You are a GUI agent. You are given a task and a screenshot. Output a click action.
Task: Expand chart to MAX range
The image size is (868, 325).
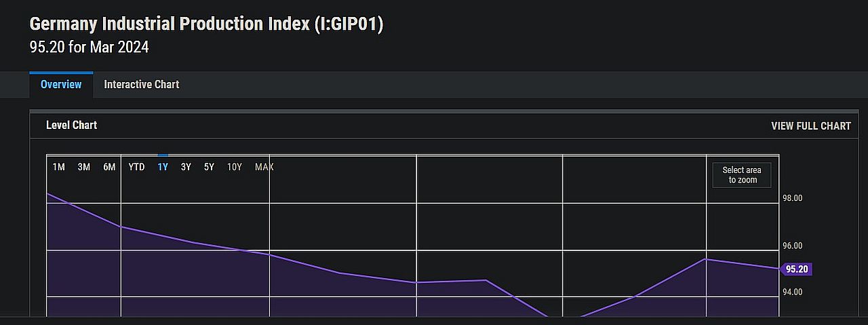264,167
